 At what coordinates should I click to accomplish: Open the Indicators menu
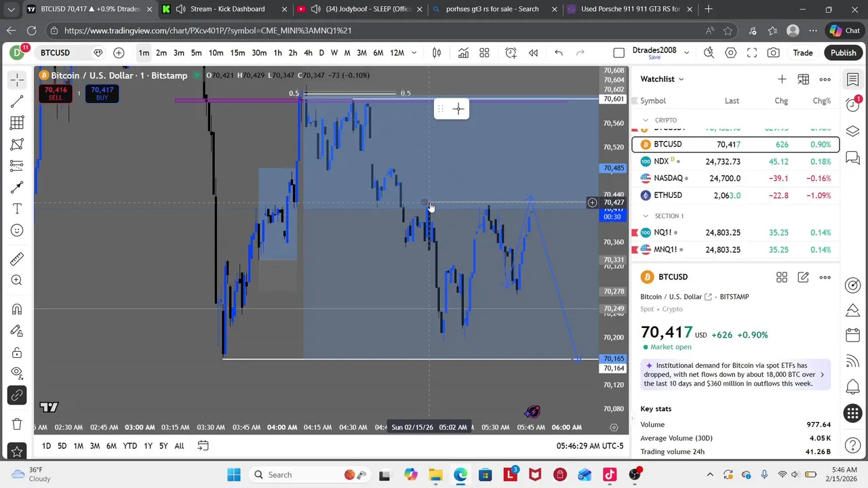(463, 53)
